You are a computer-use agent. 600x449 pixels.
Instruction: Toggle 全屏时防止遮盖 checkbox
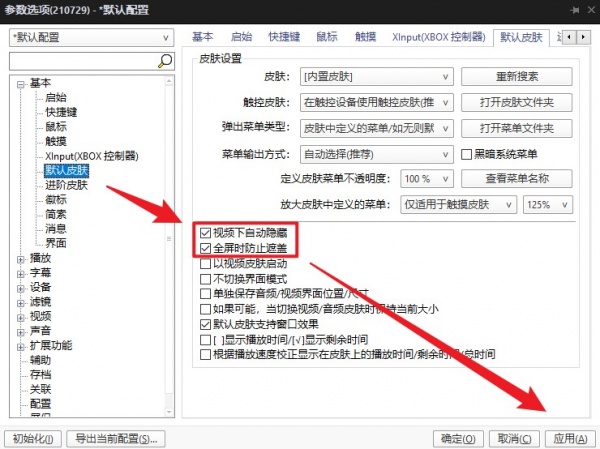click(206, 247)
